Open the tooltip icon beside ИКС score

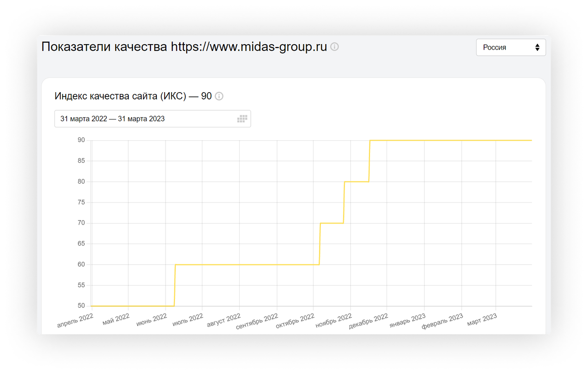tap(219, 96)
